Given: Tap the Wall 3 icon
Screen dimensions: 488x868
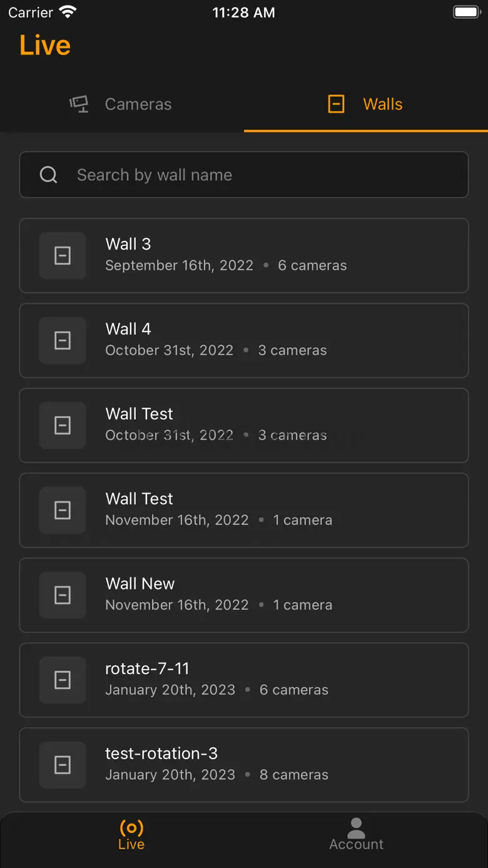Looking at the screenshot, I should coord(63,255).
